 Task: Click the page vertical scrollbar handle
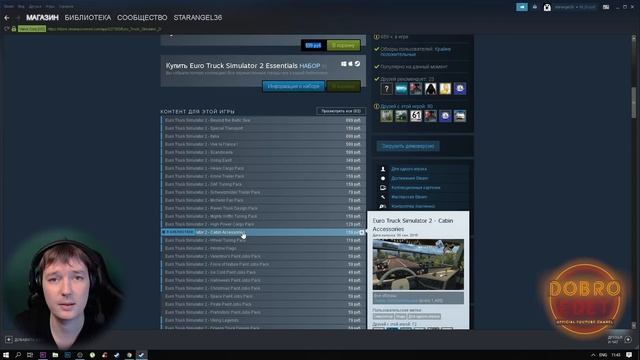[634, 102]
